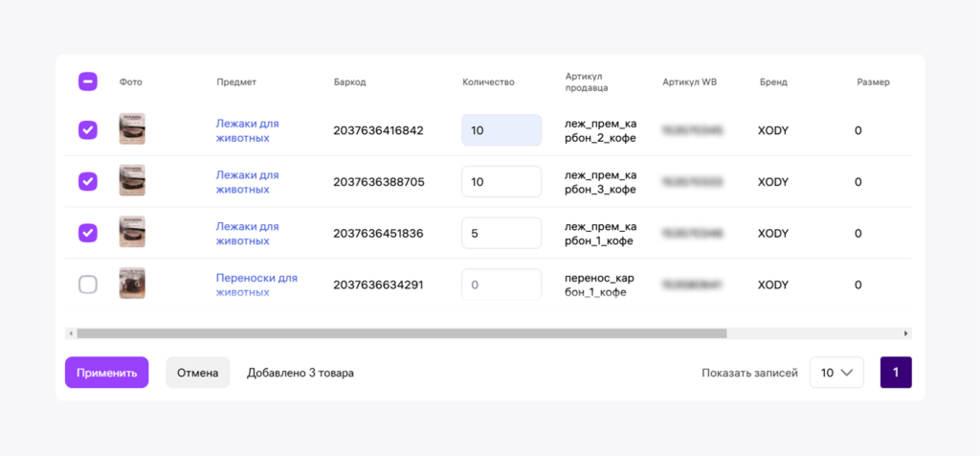The height and width of the screenshot is (456, 980).
Task: Click the Отмена button
Action: (197, 373)
